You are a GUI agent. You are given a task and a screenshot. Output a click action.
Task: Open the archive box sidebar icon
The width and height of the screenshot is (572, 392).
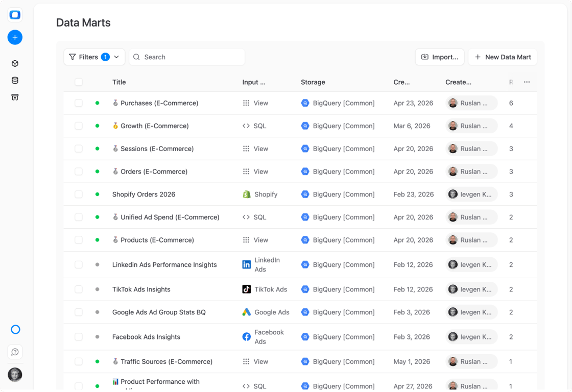tap(15, 97)
